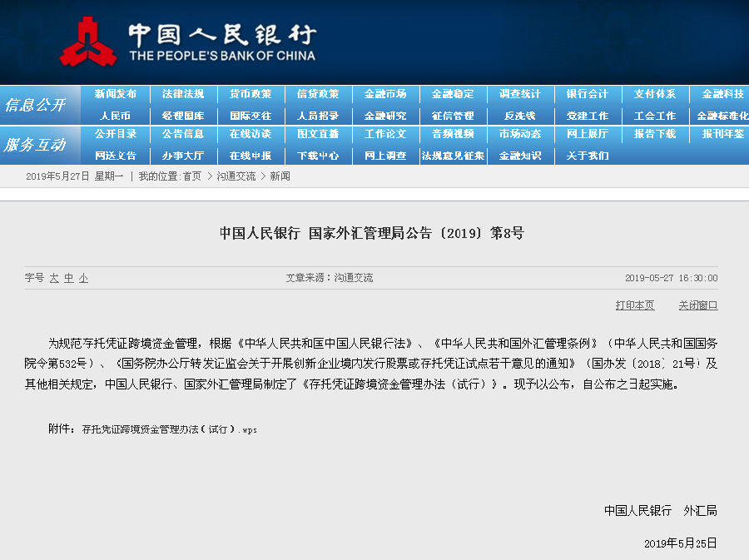Click the 沟通交流 breadcrumb link
The width and height of the screenshot is (749, 560).
tap(236, 176)
